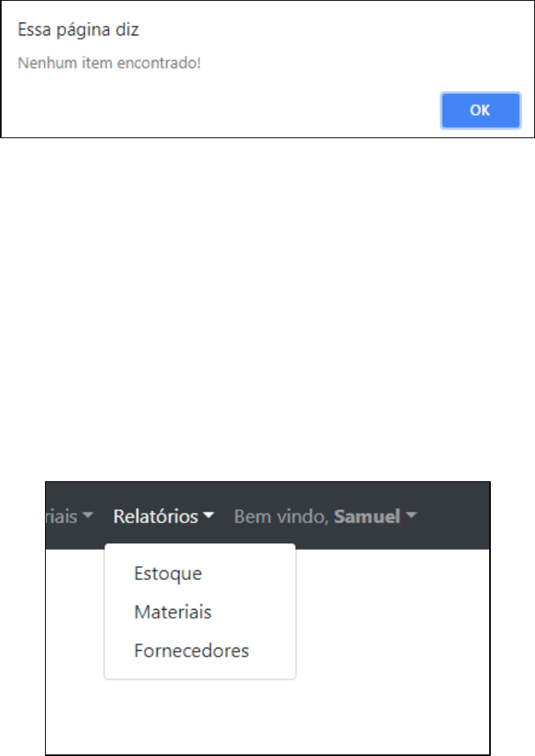This screenshot has width=535, height=756.
Task: Open the Relatórios menu
Action: coord(157,517)
